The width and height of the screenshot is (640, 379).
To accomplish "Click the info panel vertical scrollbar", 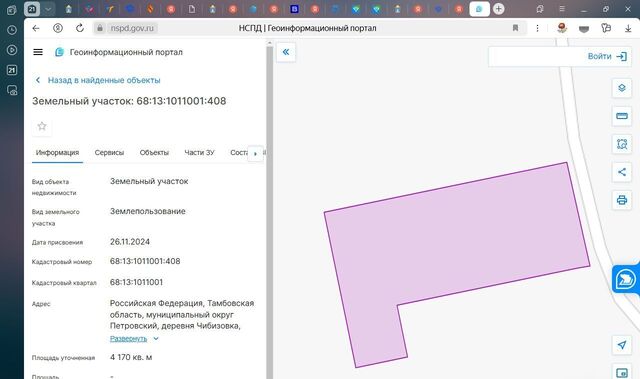I will tap(269, 212).
